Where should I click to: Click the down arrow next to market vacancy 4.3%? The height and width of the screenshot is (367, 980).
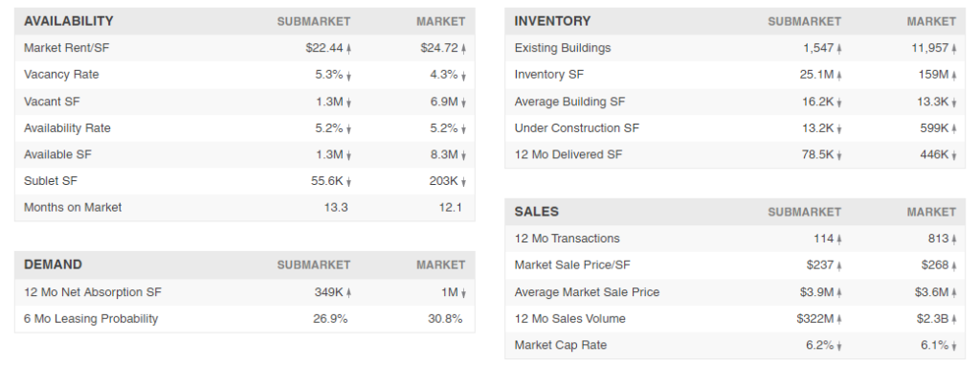(x=464, y=75)
